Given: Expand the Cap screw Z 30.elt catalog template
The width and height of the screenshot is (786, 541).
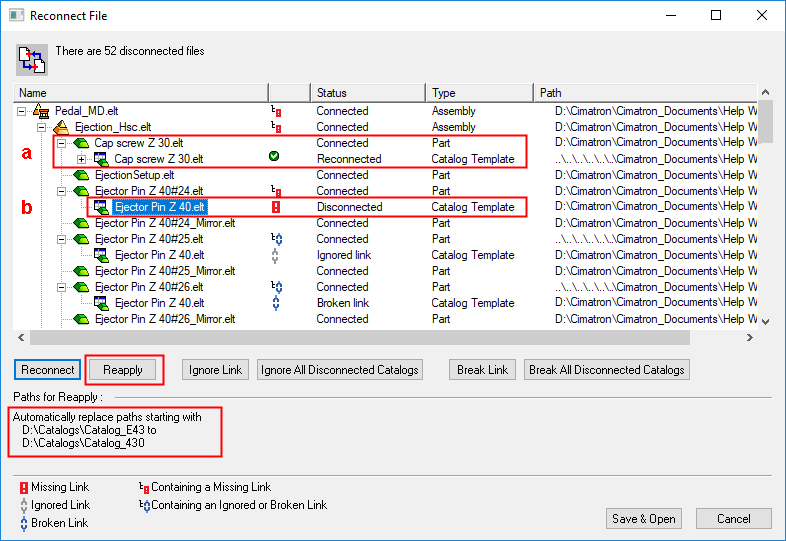Looking at the screenshot, I should pyautogui.click(x=82, y=159).
